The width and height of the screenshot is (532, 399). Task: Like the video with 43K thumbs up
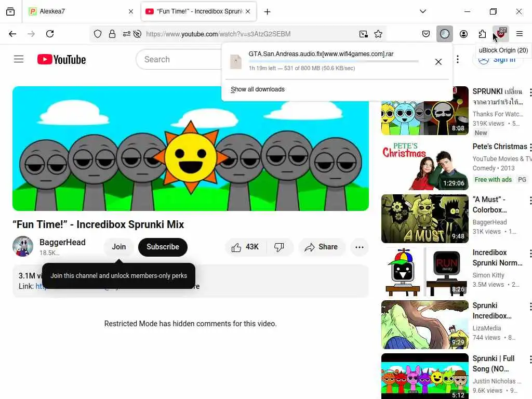coord(245,247)
